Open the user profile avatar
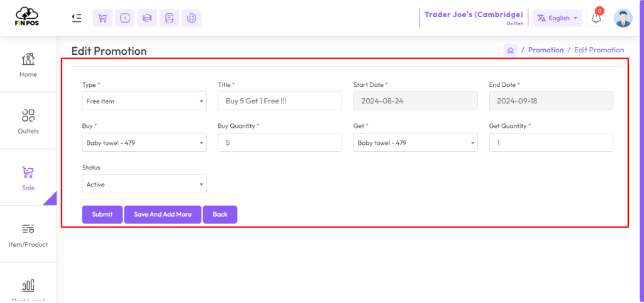The image size is (644, 303). click(623, 18)
